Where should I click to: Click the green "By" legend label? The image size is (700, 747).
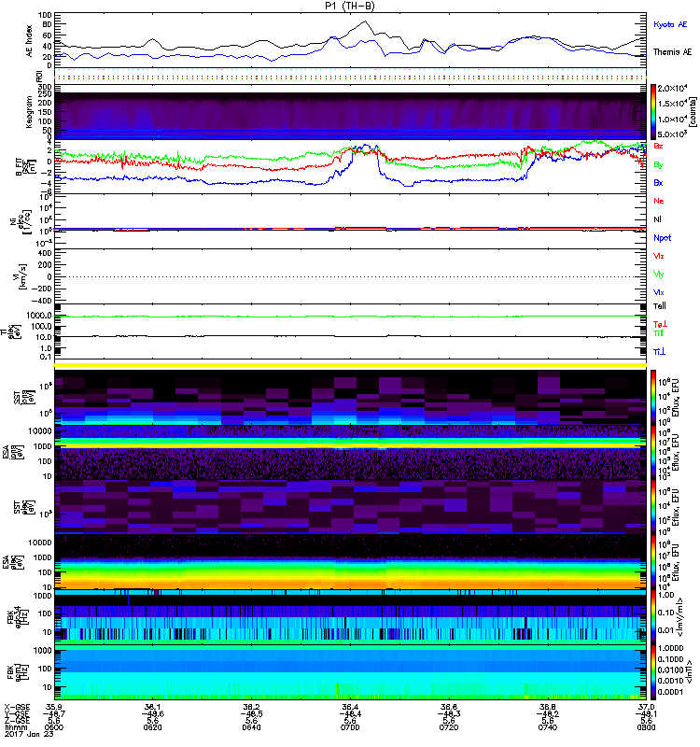658,164
